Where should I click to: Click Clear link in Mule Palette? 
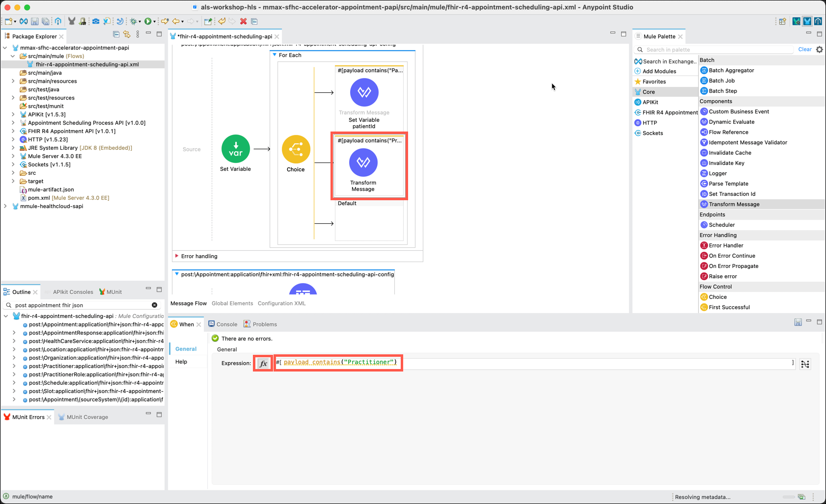coord(805,50)
